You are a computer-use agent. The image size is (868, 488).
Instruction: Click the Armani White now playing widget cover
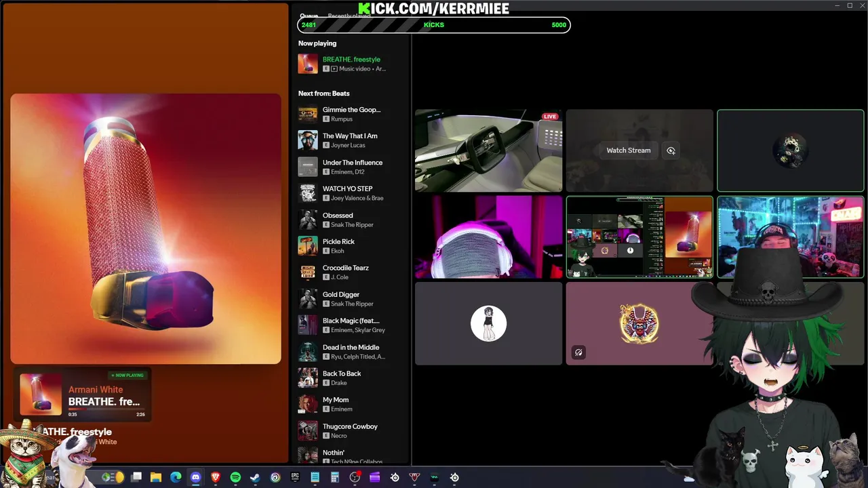coord(41,394)
